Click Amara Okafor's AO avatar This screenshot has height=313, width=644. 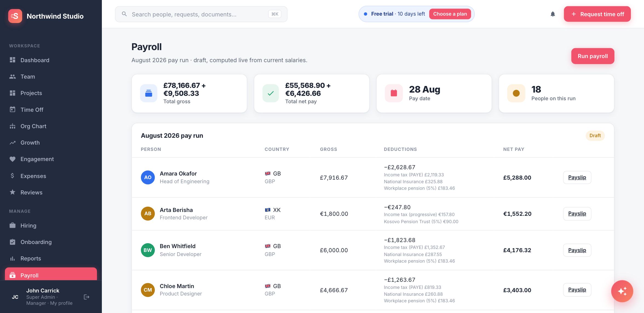(148, 177)
